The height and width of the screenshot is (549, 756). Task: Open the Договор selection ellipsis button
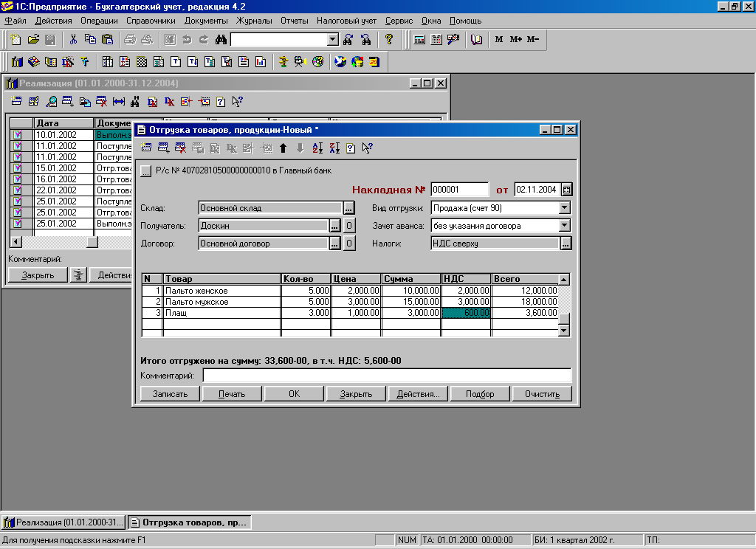[x=334, y=244]
